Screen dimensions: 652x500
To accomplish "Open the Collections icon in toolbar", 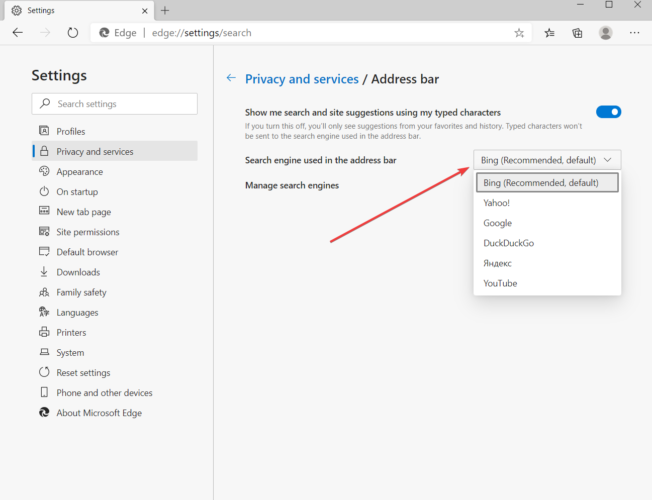I will [577, 33].
